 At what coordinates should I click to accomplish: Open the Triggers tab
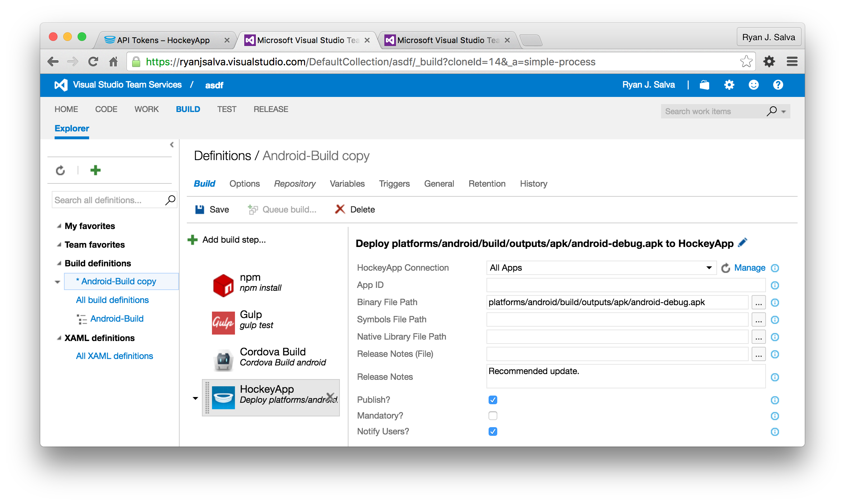point(394,184)
